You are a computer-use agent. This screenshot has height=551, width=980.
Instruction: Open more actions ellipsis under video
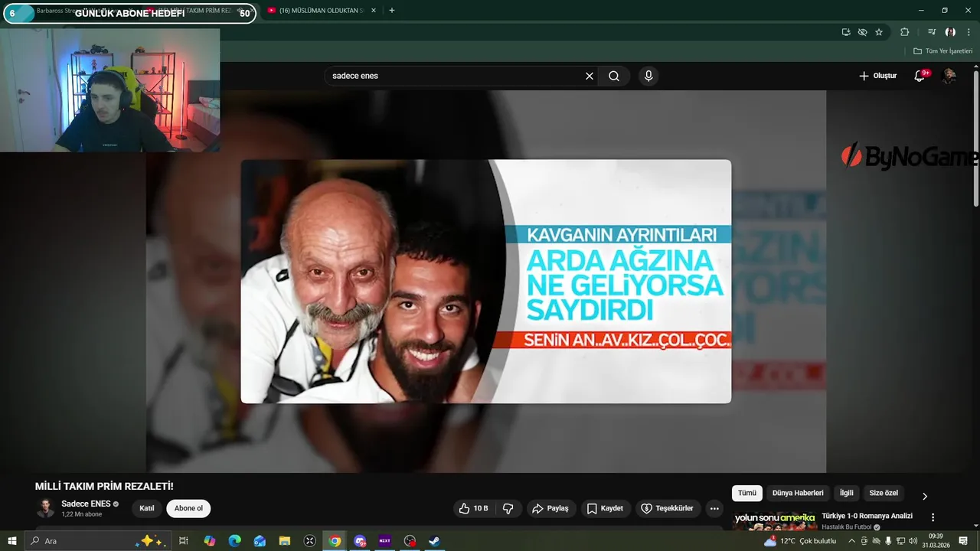pyautogui.click(x=714, y=508)
